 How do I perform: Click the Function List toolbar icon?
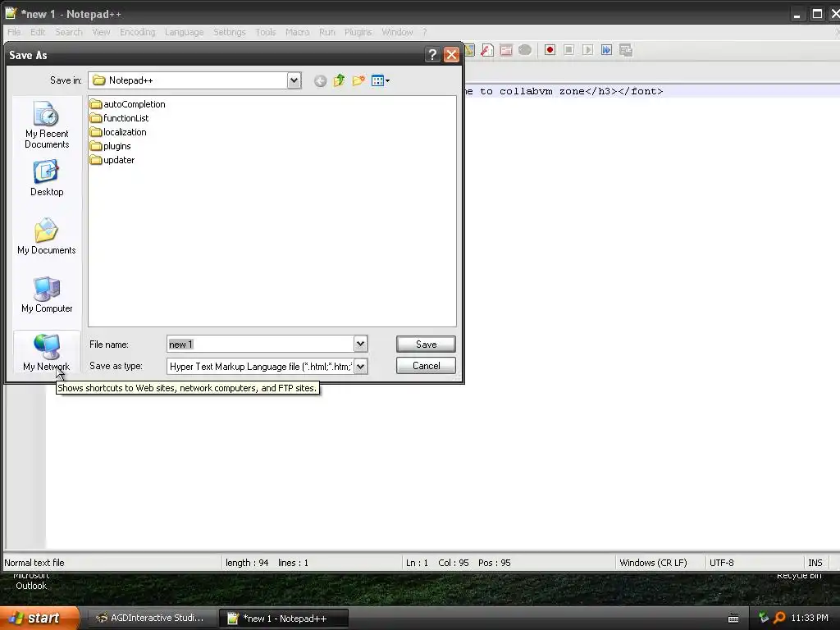(x=487, y=50)
